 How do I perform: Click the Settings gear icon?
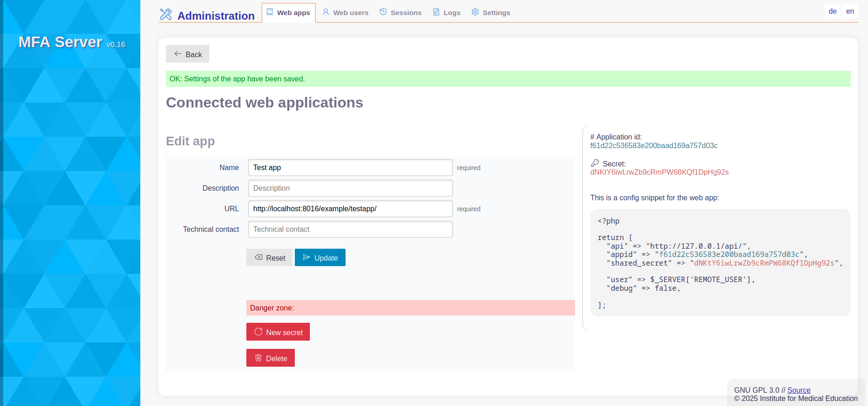tap(475, 12)
